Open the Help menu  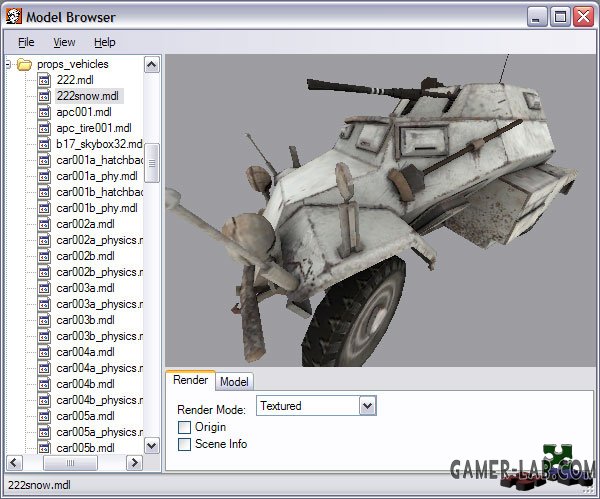[105, 42]
